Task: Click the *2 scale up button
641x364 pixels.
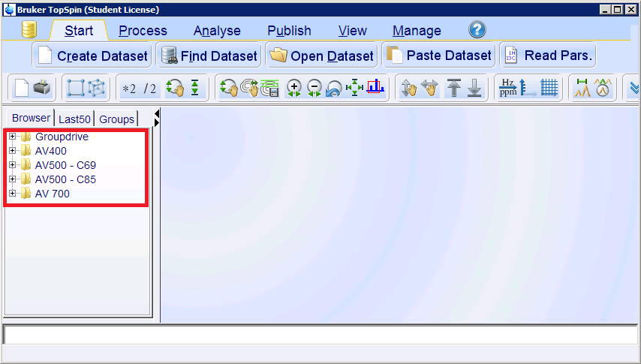Action: pos(130,89)
